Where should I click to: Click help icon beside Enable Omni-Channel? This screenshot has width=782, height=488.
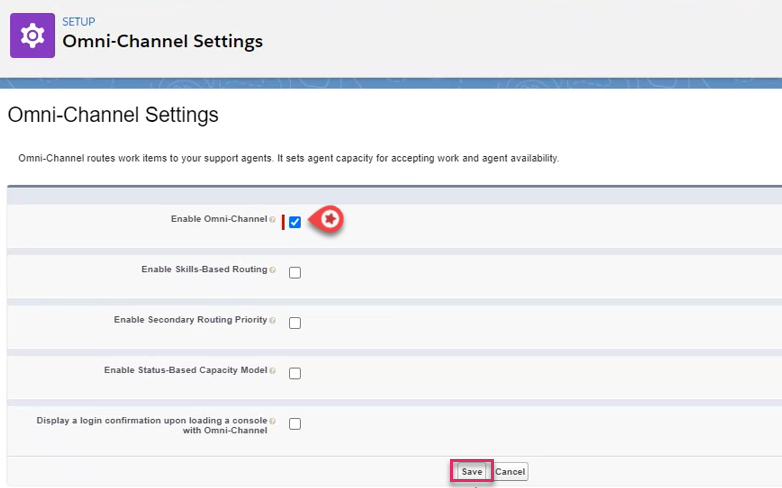272,219
